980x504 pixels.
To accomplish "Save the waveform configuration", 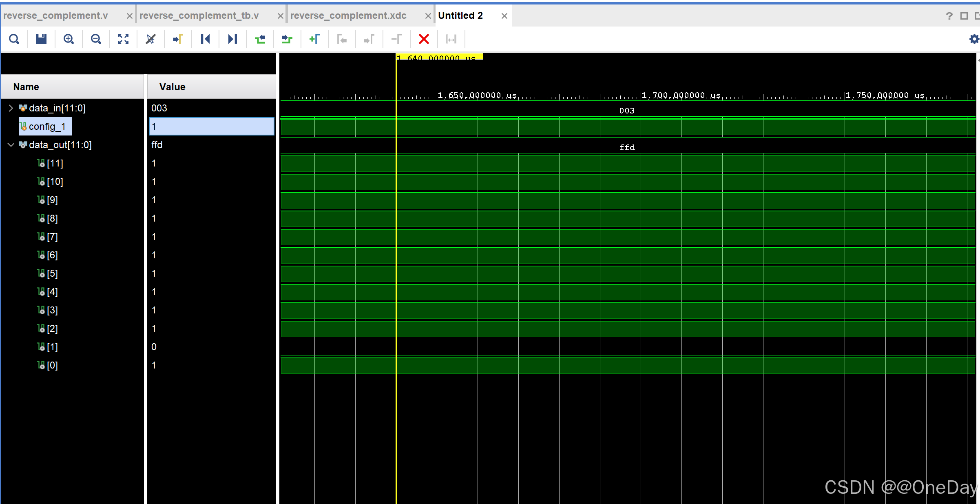I will (41, 39).
